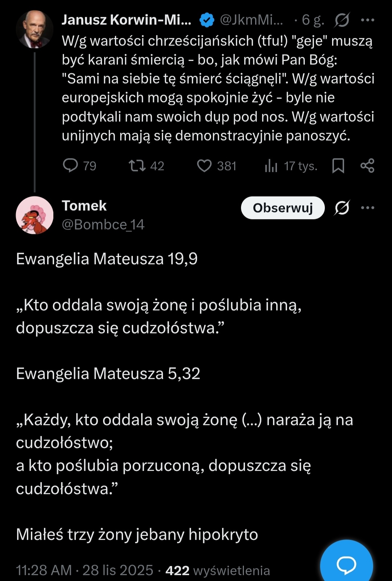Open Tomek's avatar image
Viewport: 392px width, 581px height.
point(34,215)
